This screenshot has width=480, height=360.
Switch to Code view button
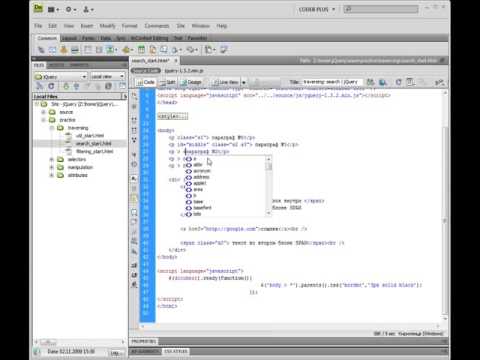point(145,82)
